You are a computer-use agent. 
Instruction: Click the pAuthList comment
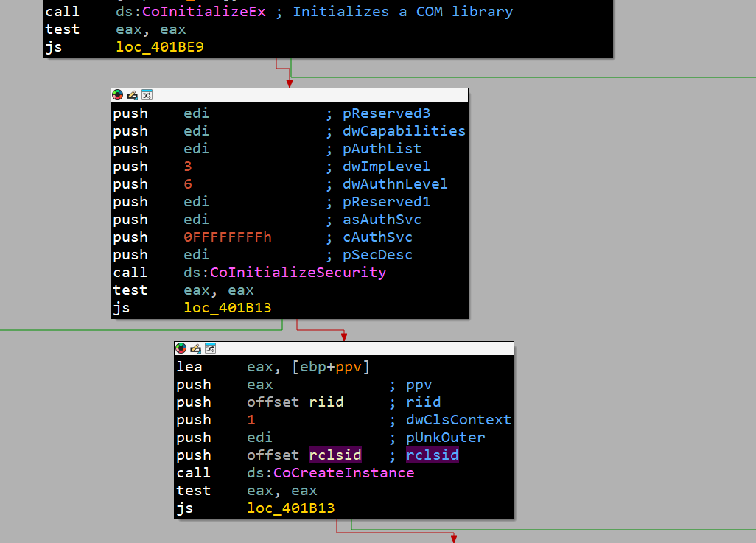point(382,149)
